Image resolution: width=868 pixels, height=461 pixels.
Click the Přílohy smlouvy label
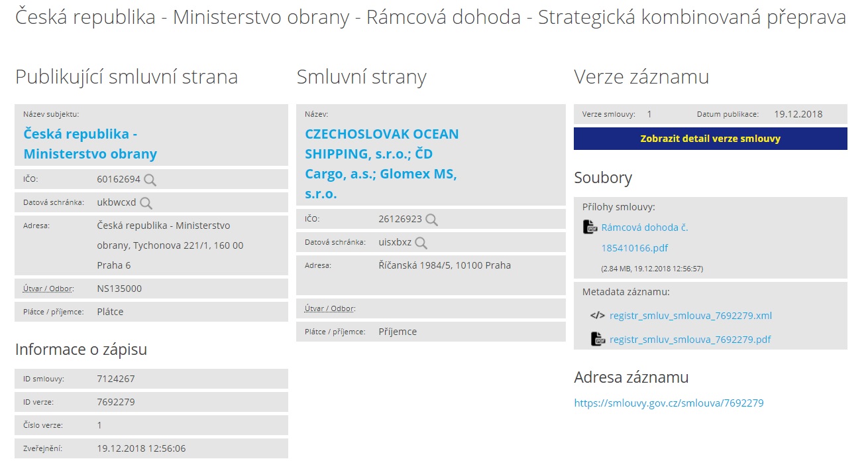(x=618, y=207)
